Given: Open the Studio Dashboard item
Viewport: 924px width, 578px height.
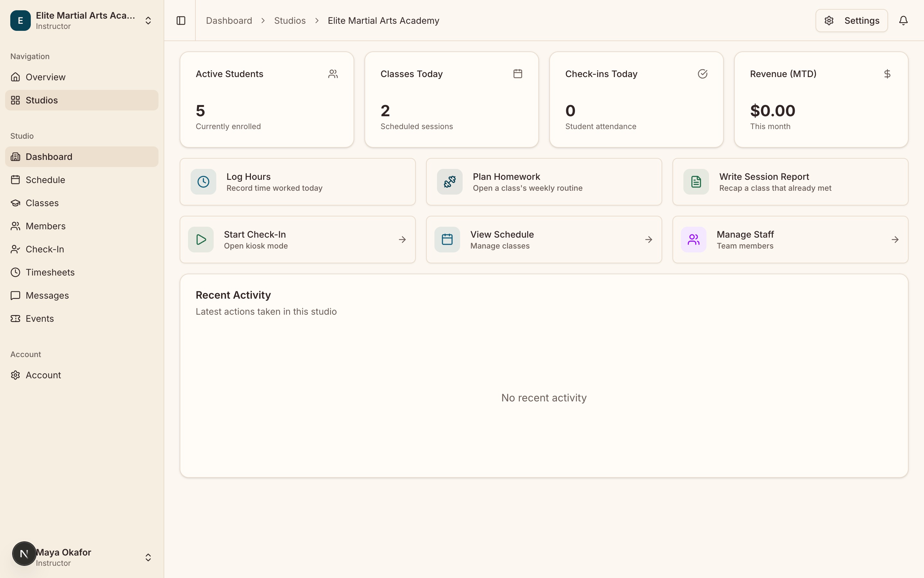Looking at the screenshot, I should click(82, 157).
